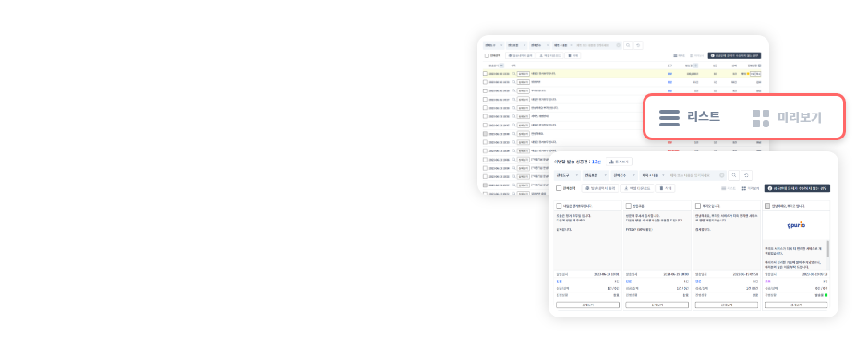Switch to small 리스트 toggle in preview panel
This screenshot has height=347, width=868.
[x=729, y=188]
